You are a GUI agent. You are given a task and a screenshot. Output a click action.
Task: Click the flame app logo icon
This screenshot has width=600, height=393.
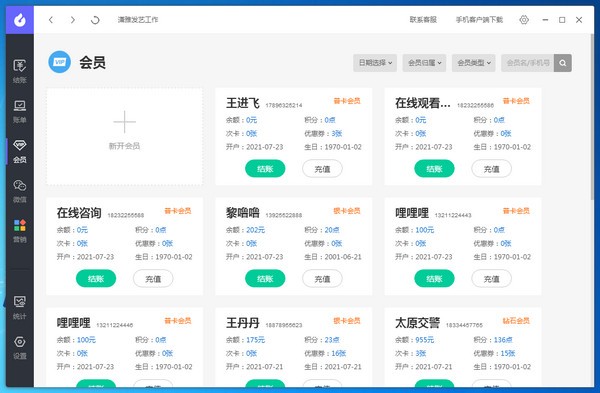coord(20,20)
